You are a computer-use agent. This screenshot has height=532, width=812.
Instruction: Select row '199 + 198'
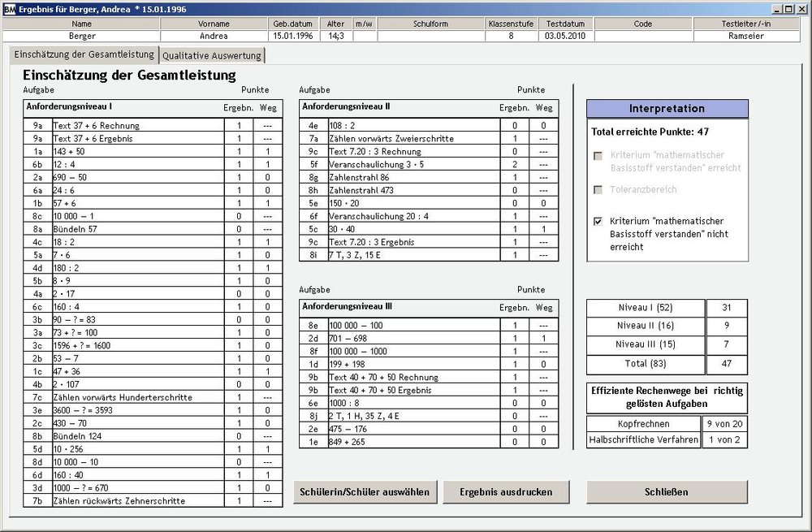(x=429, y=364)
